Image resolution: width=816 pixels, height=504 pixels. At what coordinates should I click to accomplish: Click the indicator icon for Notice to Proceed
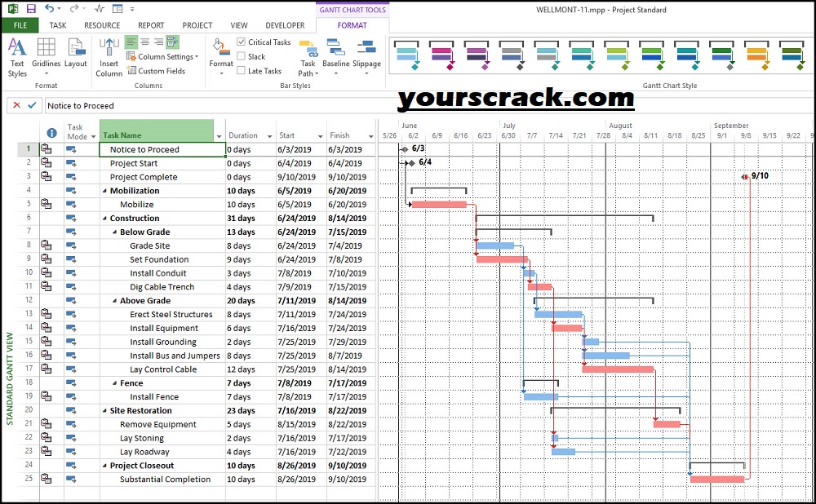[47, 149]
